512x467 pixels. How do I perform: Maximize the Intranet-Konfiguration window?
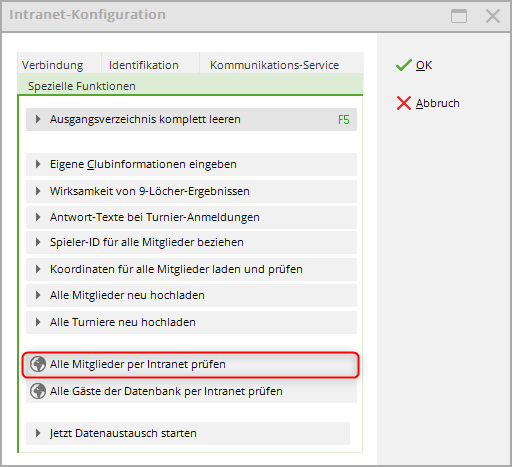click(459, 16)
